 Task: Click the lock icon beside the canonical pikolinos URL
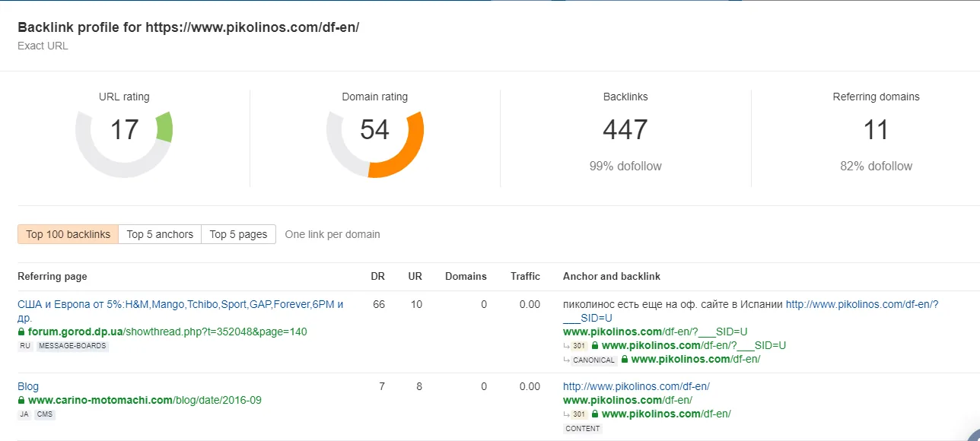[x=625, y=359]
